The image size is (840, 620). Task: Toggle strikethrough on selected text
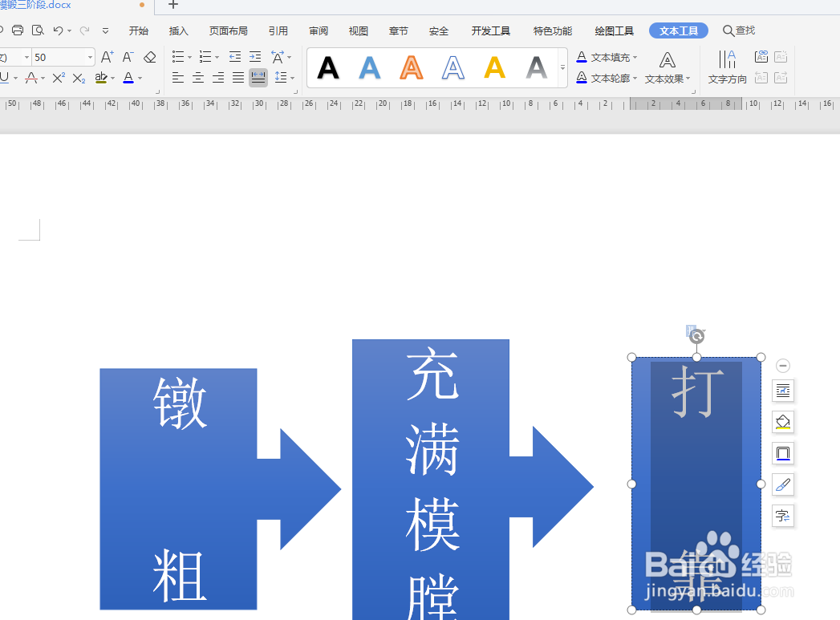pyautogui.click(x=31, y=78)
